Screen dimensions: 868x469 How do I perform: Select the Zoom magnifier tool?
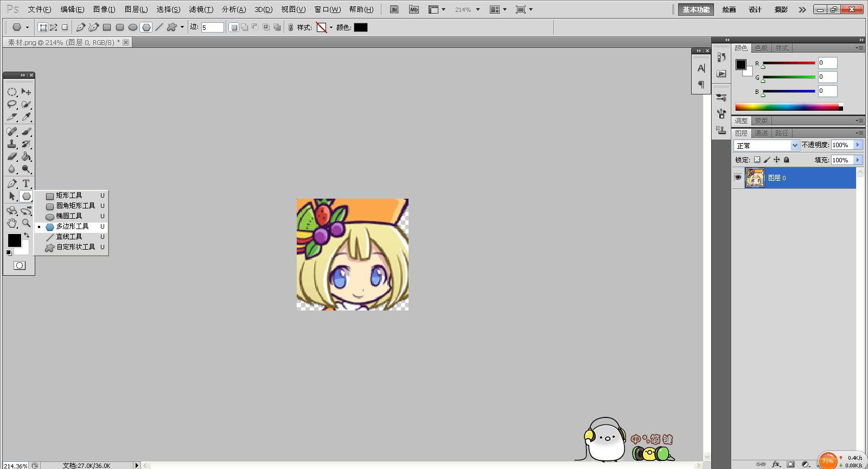click(x=26, y=223)
